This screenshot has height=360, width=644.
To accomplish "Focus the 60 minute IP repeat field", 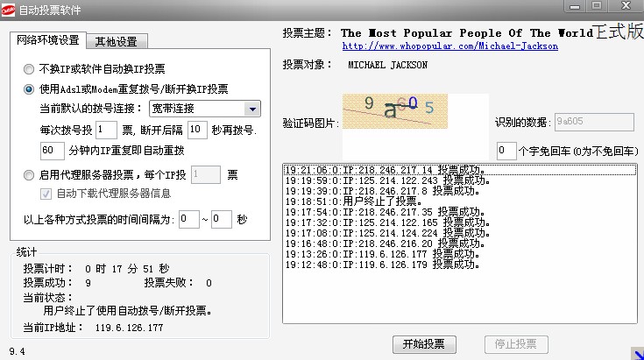I will (x=52, y=151).
